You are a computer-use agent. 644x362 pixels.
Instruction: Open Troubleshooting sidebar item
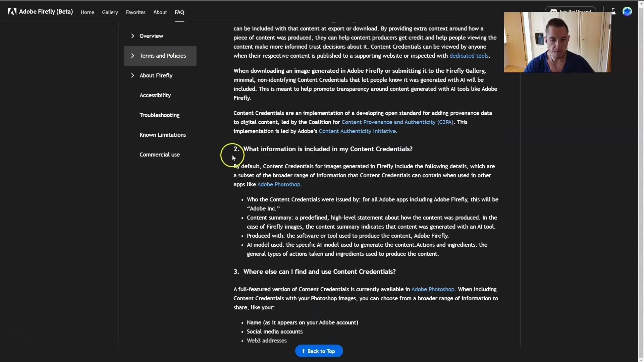(x=159, y=115)
